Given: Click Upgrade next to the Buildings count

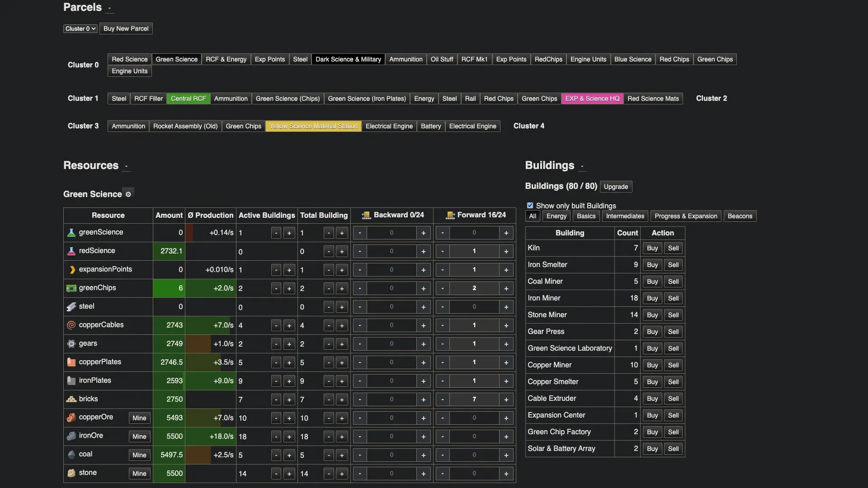Looking at the screenshot, I should [x=615, y=187].
